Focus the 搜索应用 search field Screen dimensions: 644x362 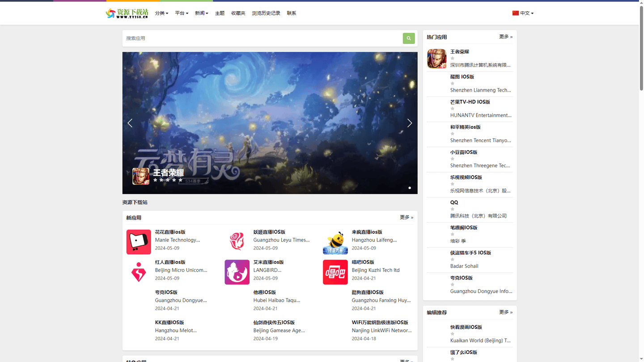coord(263,38)
